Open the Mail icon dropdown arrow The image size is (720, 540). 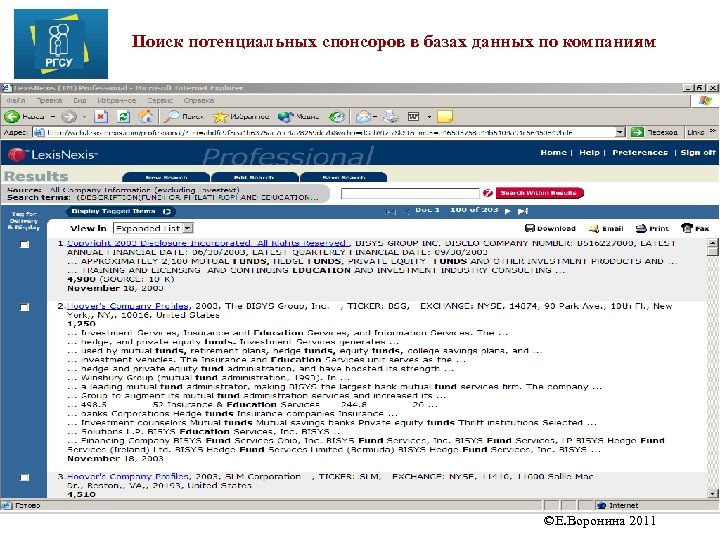[375, 117]
